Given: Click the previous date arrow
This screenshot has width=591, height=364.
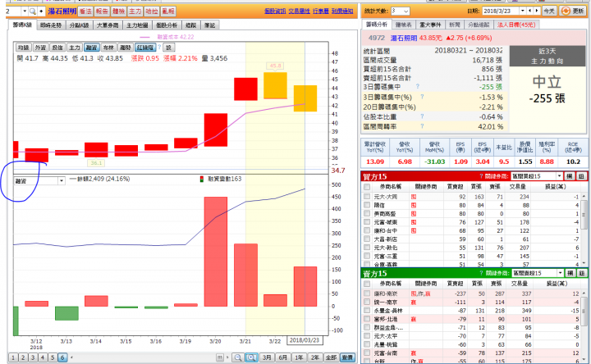Looking at the screenshot, I should [530, 11].
